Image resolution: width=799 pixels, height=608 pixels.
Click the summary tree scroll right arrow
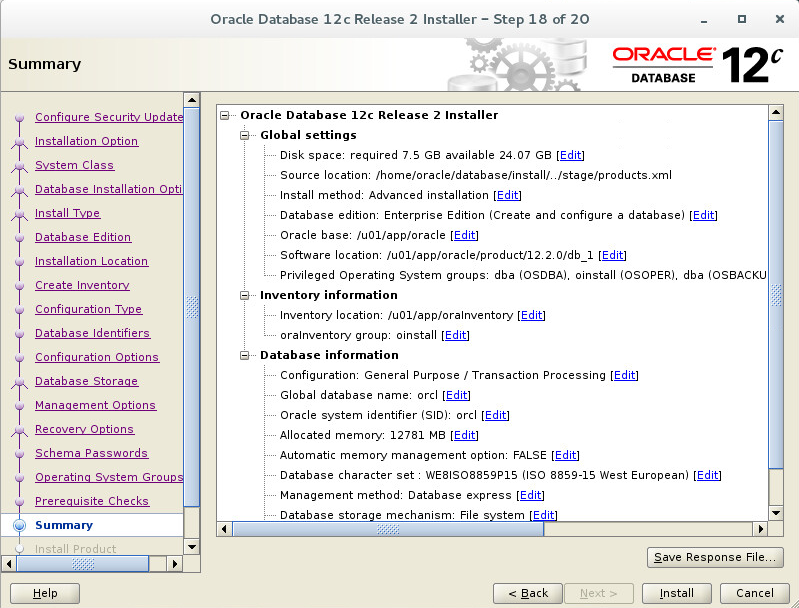coord(761,529)
